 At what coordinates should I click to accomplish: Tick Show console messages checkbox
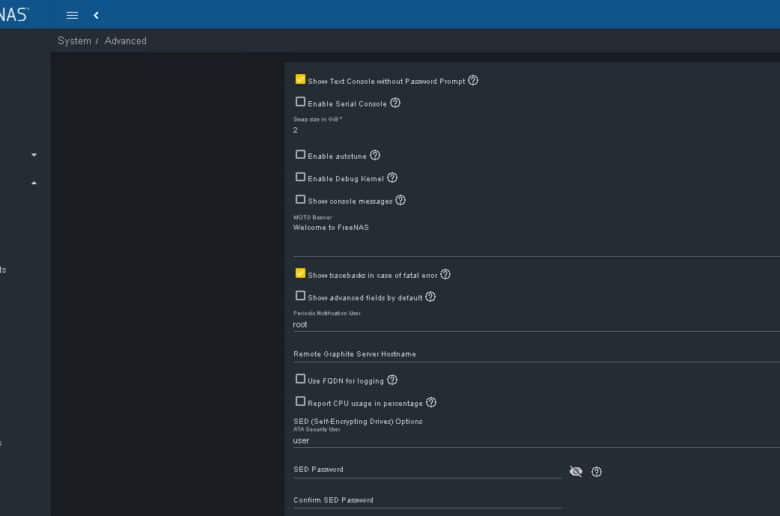[300, 199]
